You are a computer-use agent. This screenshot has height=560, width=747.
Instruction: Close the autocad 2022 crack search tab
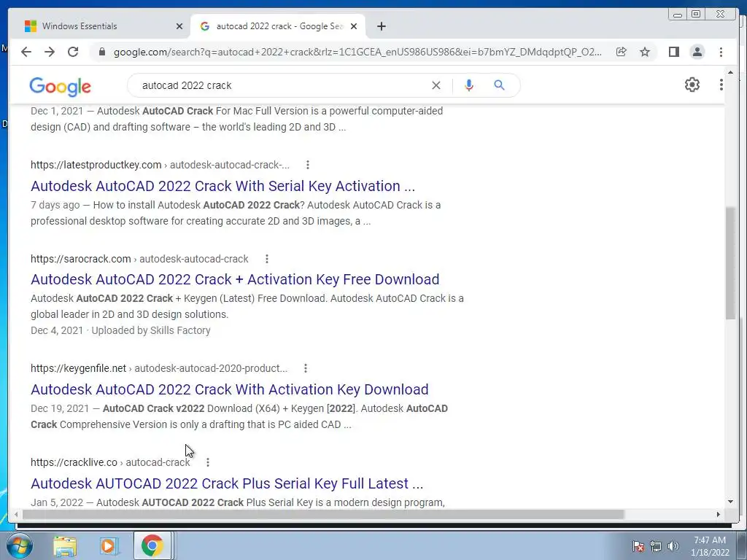point(354,26)
